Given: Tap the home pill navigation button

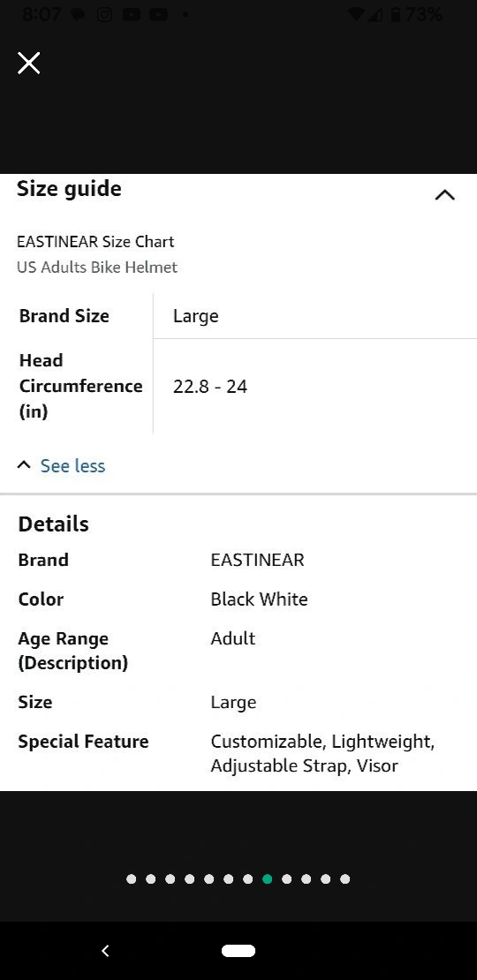Looking at the screenshot, I should coord(238,951).
